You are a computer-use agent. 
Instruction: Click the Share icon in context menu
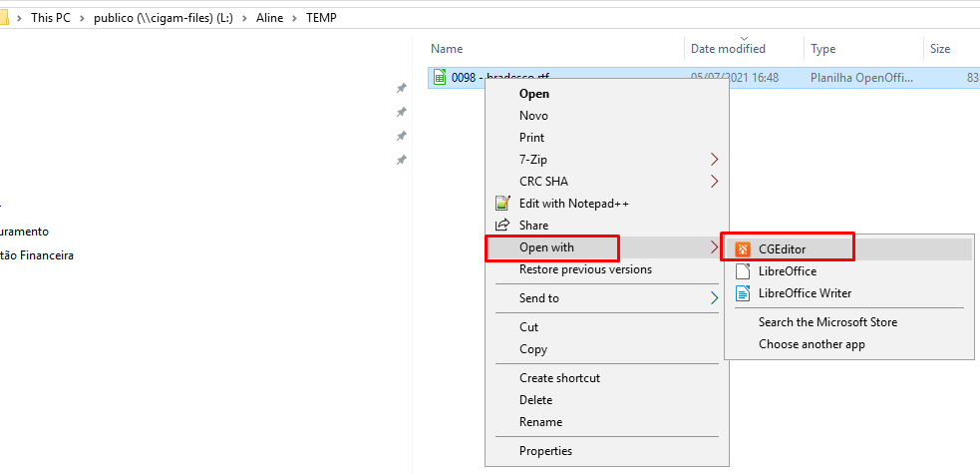(502, 226)
